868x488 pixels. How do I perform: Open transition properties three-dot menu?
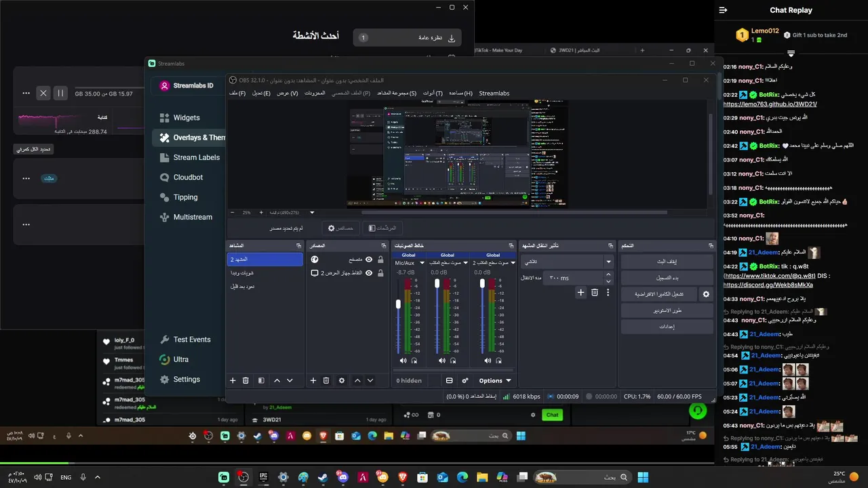[x=608, y=293]
